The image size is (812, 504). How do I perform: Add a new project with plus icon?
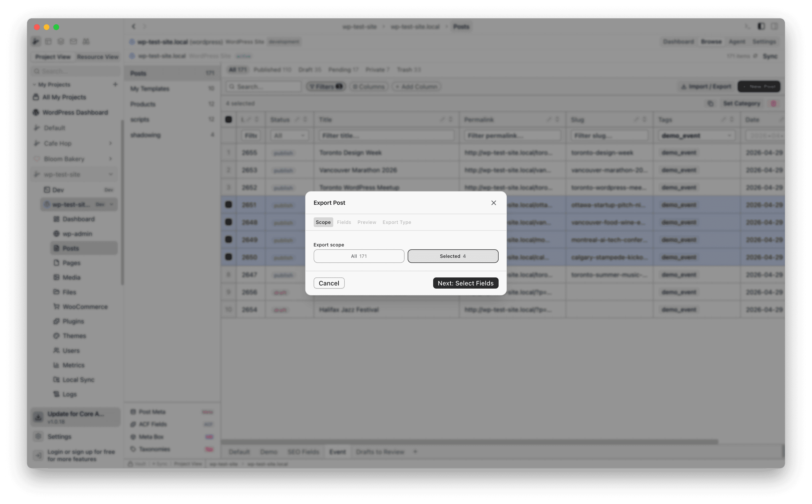(115, 84)
